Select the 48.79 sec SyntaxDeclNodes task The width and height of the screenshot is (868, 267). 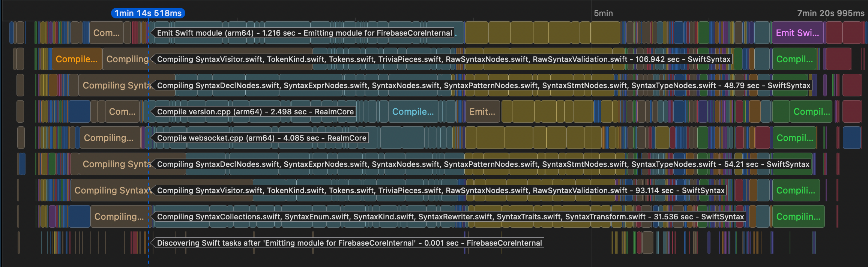484,85
